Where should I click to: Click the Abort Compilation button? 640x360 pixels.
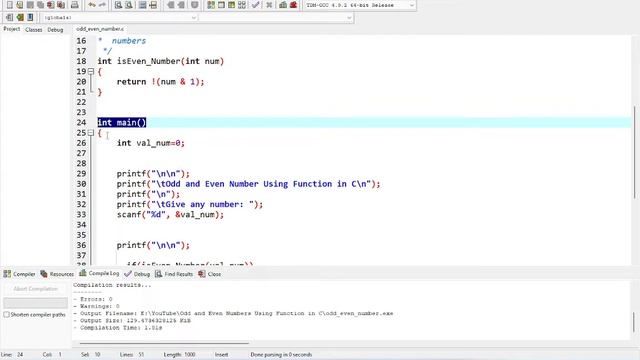[36, 289]
